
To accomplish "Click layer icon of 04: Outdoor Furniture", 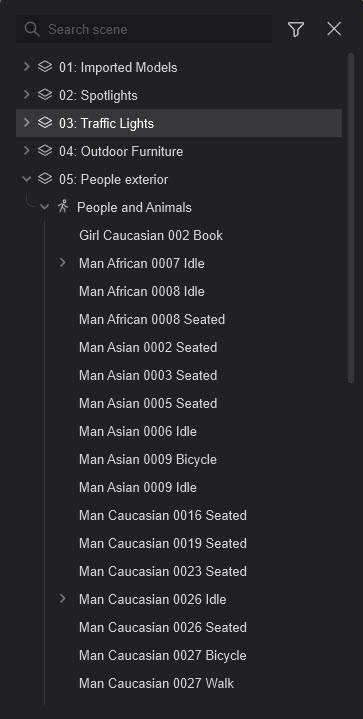I will point(44,151).
